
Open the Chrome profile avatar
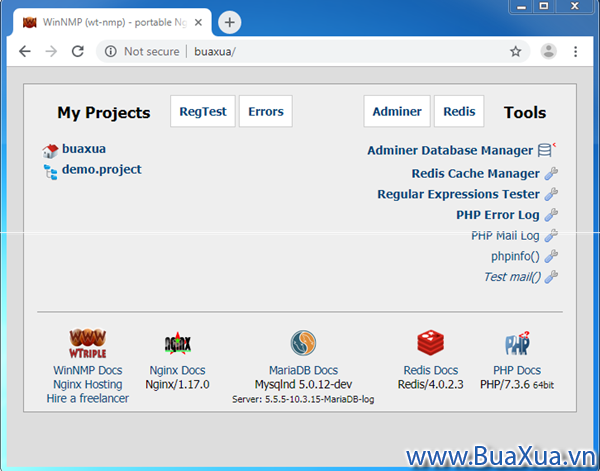(x=548, y=51)
